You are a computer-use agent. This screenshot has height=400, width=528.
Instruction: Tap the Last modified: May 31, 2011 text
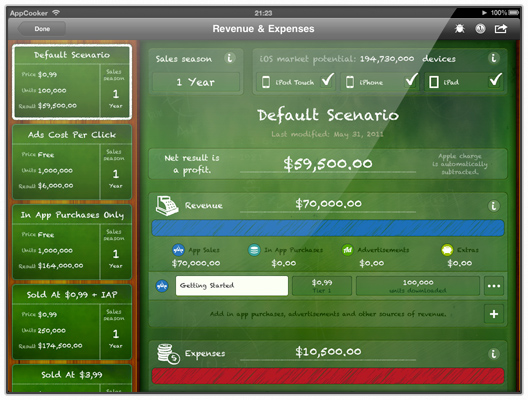(x=327, y=134)
